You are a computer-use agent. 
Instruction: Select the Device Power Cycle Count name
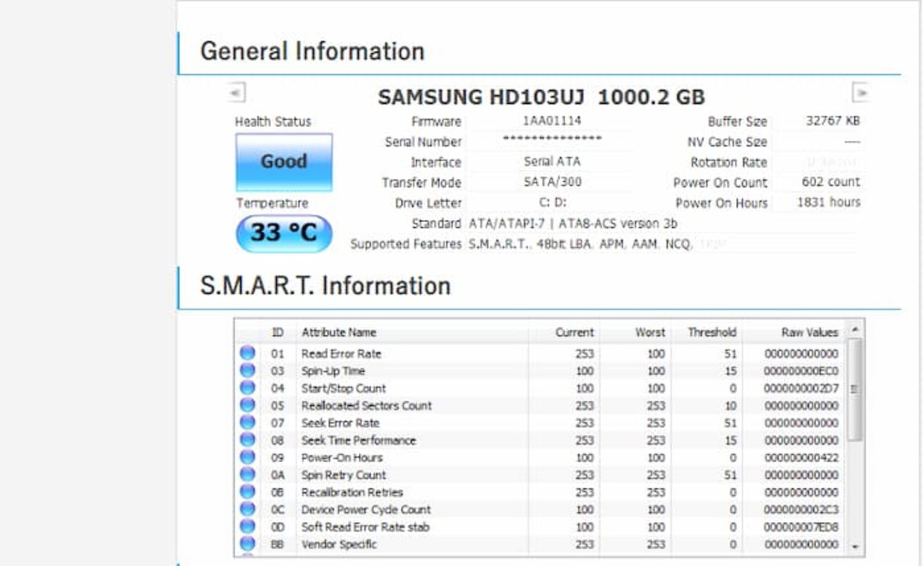(x=366, y=510)
